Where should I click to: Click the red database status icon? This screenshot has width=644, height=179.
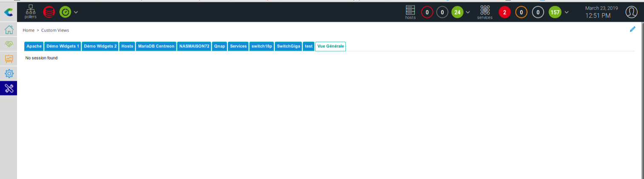49,12
